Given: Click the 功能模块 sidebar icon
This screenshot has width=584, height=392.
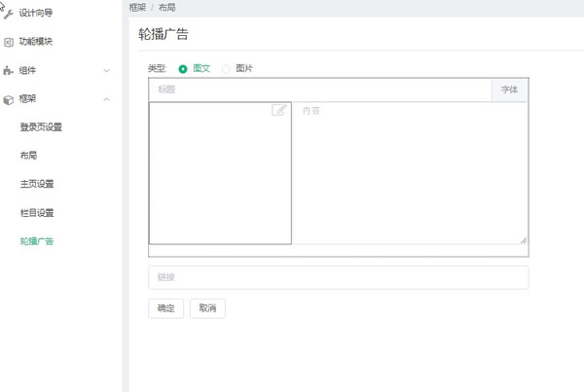Looking at the screenshot, I should 9,42.
